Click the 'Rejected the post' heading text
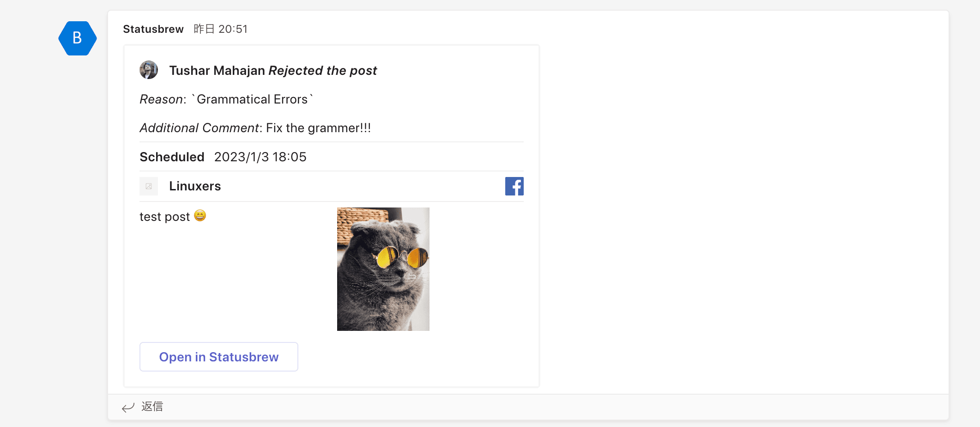Image resolution: width=980 pixels, height=427 pixels. (323, 71)
